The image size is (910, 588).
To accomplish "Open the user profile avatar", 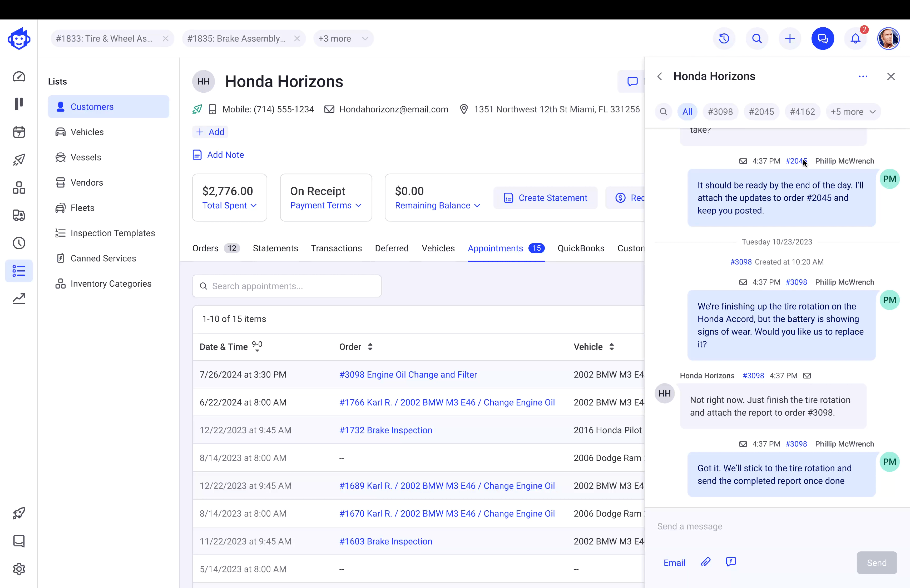I will (x=888, y=39).
